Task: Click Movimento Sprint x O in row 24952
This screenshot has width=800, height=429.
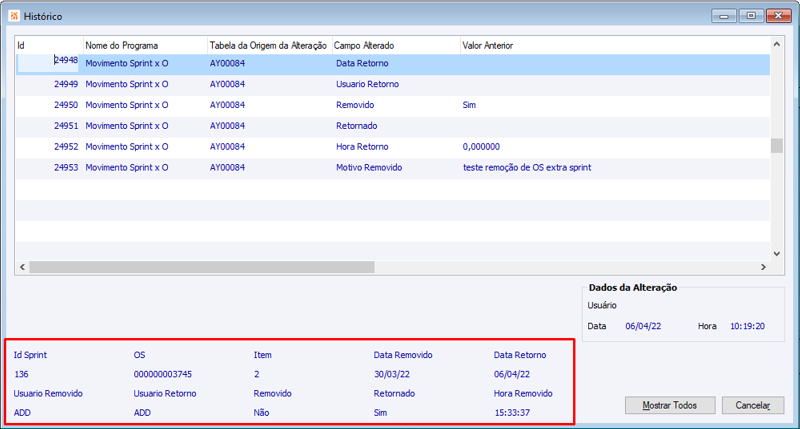Action: (x=127, y=147)
